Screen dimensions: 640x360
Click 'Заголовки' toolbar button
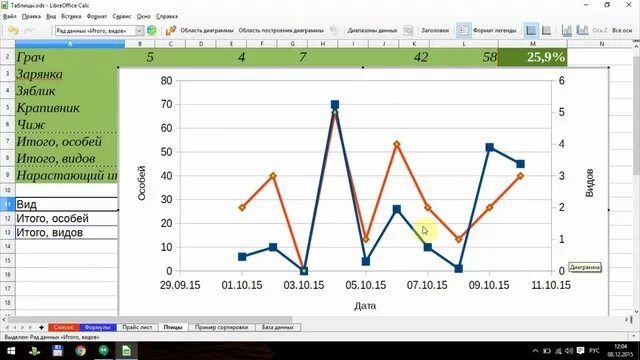point(435,30)
